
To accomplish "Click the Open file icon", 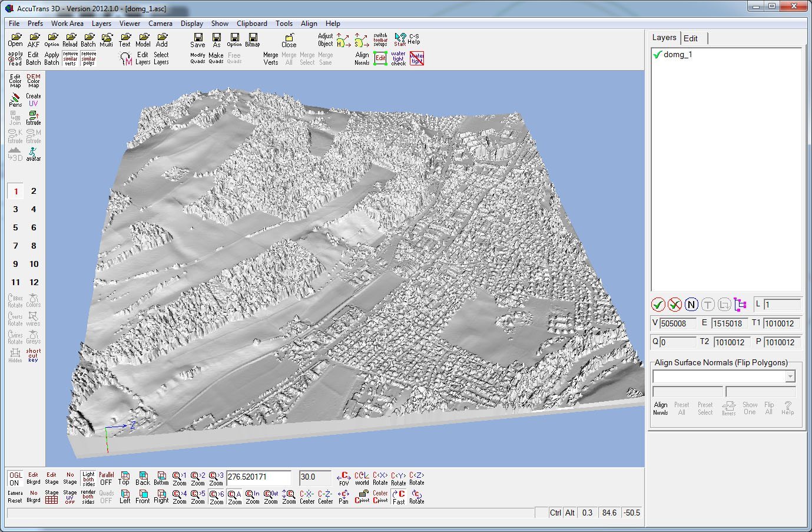I will (15, 40).
